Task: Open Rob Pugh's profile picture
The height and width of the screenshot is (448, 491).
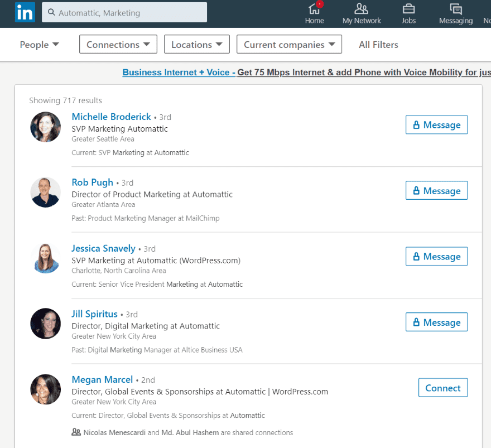Action: 45,192
